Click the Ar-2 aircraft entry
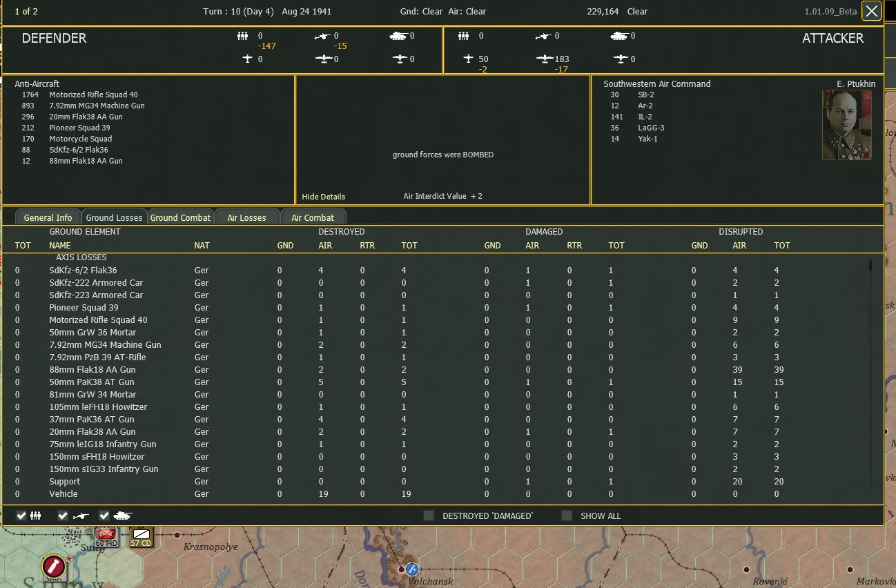Screen dimensions: 896x588 645,106
